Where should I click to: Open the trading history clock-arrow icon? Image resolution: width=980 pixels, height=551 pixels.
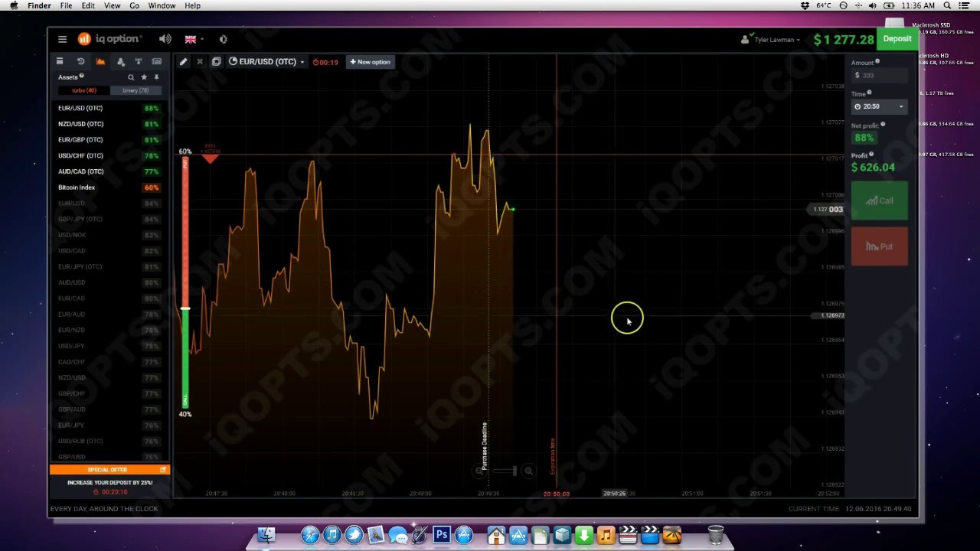point(80,61)
